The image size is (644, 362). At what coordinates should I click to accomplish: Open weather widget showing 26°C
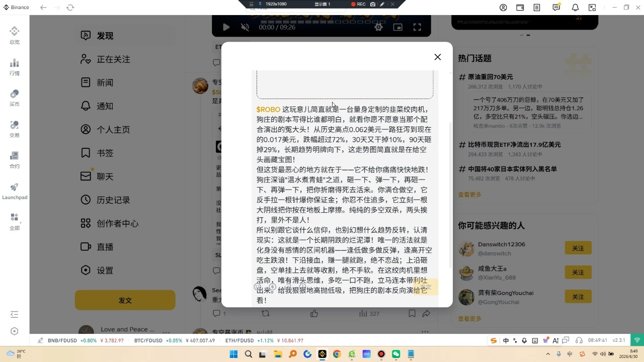(x=16, y=353)
